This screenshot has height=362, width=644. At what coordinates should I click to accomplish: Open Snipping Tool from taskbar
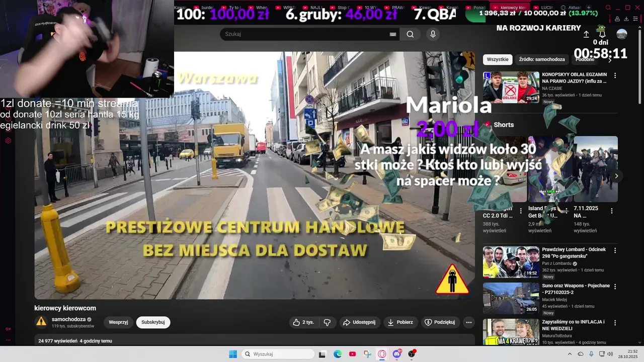367,354
